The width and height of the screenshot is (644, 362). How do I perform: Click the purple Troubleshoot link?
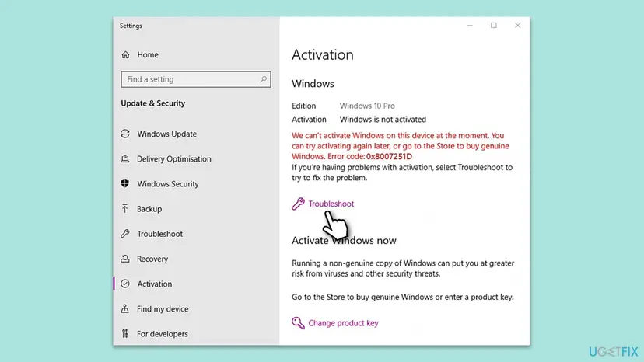click(331, 204)
